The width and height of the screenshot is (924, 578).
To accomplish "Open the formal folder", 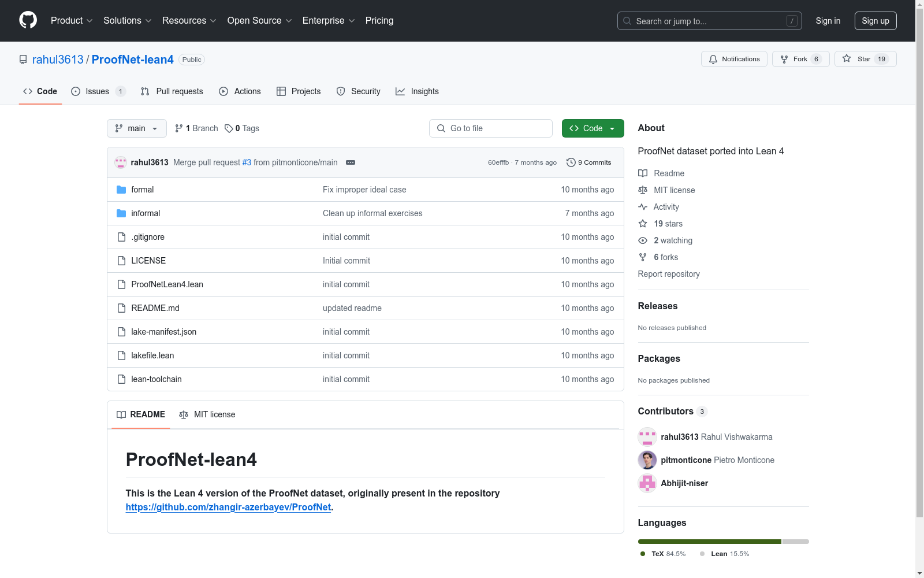I will (142, 190).
